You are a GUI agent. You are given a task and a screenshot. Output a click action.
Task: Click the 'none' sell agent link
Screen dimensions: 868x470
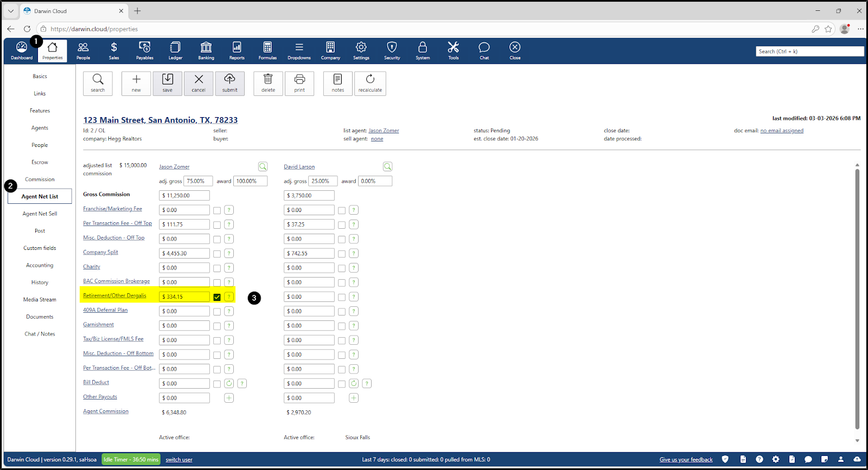tap(377, 139)
